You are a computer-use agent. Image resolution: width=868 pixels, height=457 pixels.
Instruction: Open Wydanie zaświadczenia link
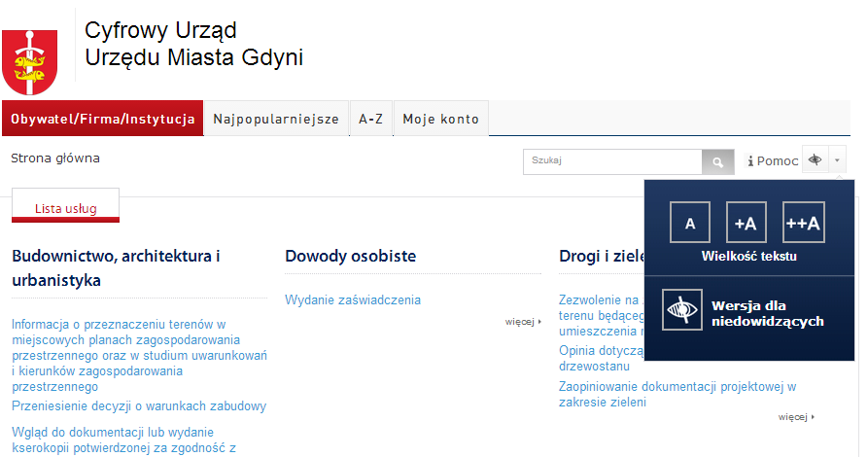tap(353, 299)
